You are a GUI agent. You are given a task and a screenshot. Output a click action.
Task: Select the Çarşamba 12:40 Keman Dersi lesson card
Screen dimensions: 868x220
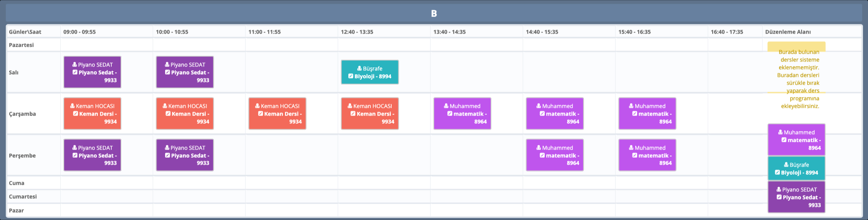click(x=370, y=114)
